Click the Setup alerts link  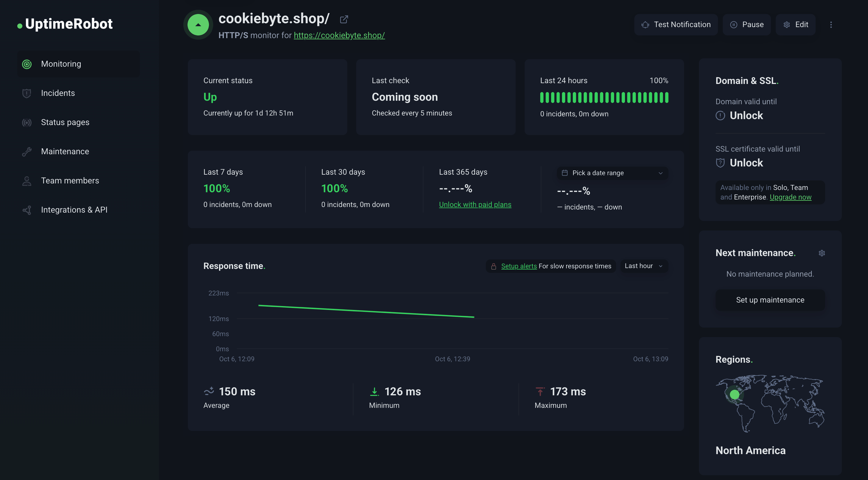coord(519,266)
